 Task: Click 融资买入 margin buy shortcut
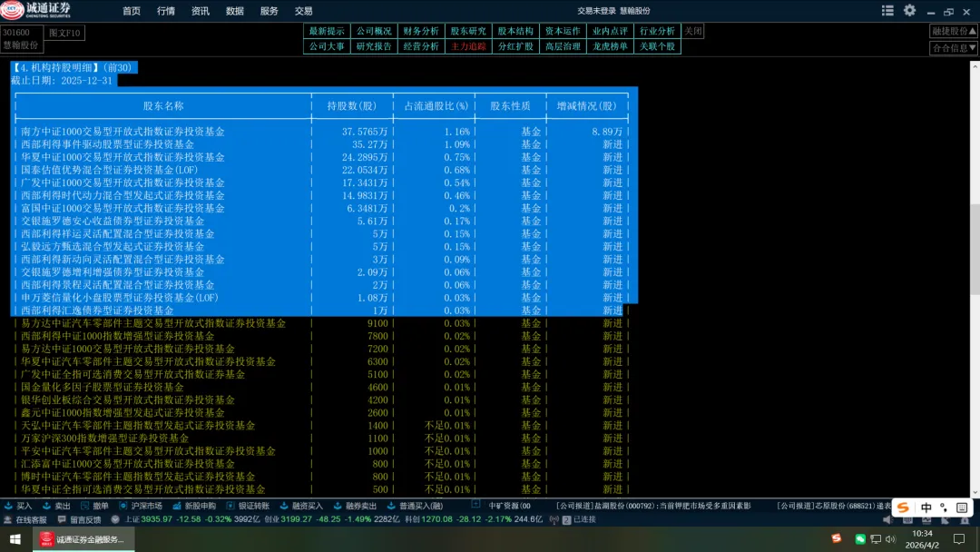tap(302, 506)
